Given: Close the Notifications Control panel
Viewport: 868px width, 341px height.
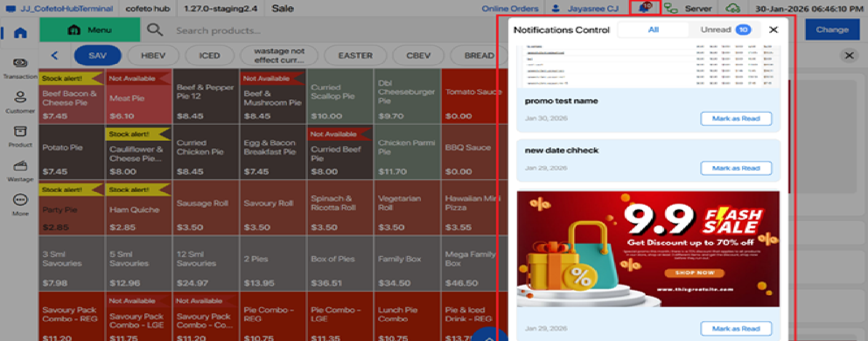Looking at the screenshot, I should pyautogui.click(x=773, y=30).
